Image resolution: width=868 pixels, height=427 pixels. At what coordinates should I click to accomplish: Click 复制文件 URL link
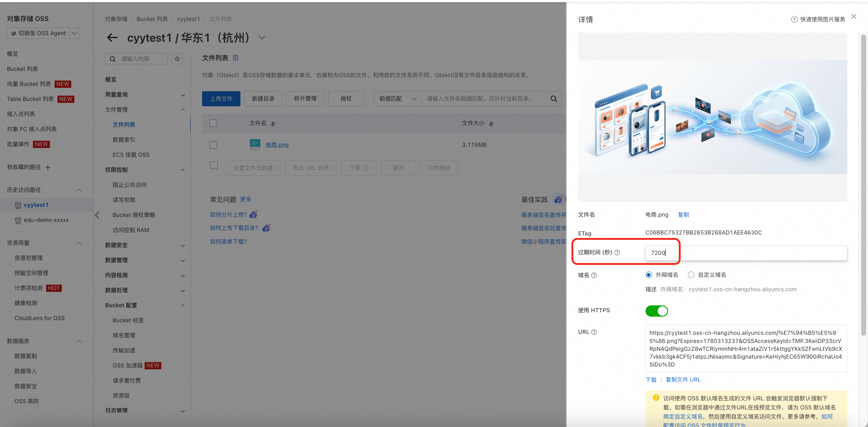pos(683,380)
